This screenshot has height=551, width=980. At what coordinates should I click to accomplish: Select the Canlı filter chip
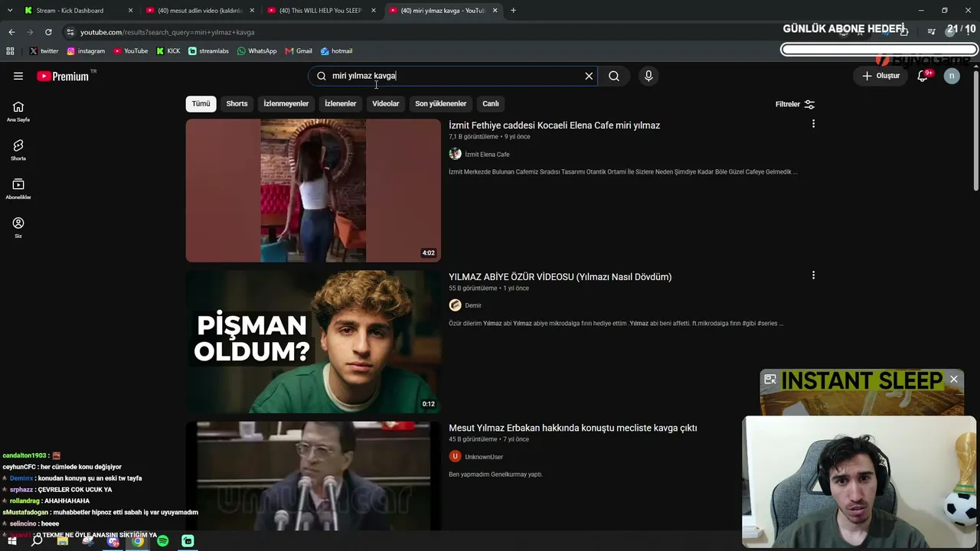(491, 103)
